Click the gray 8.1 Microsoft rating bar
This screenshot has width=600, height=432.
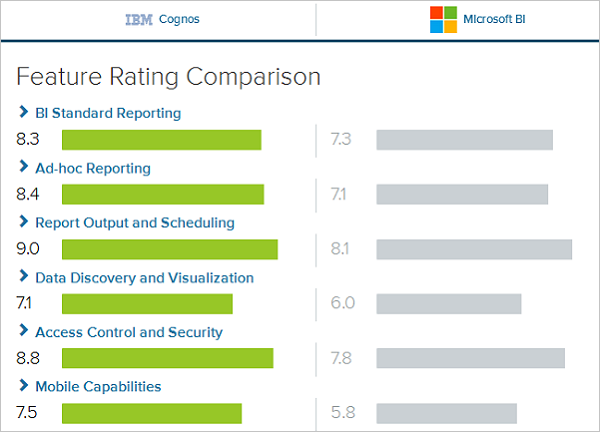(474, 249)
